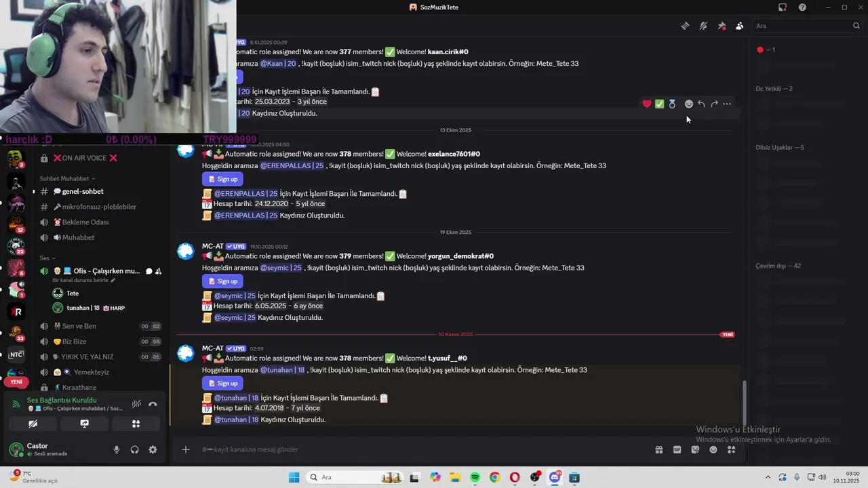
Task: Toggle microphone mute beside Castor
Action: pyautogui.click(x=117, y=449)
